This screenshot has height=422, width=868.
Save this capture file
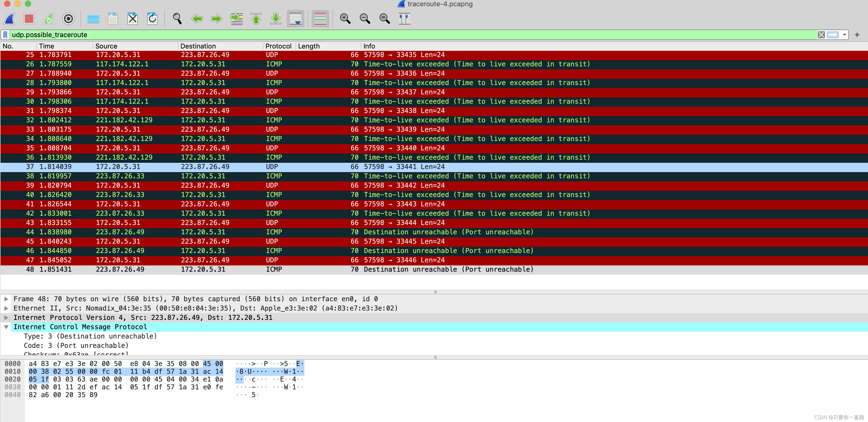tap(113, 18)
